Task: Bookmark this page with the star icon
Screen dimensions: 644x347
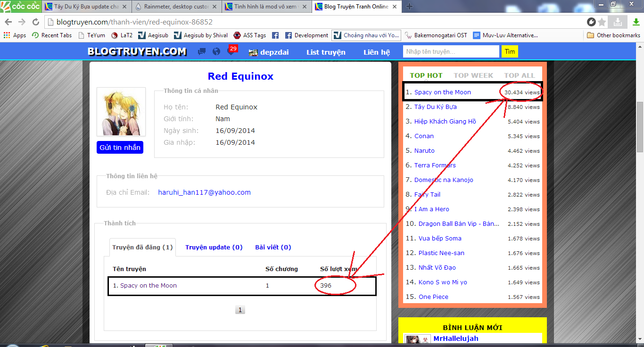Action: point(602,22)
